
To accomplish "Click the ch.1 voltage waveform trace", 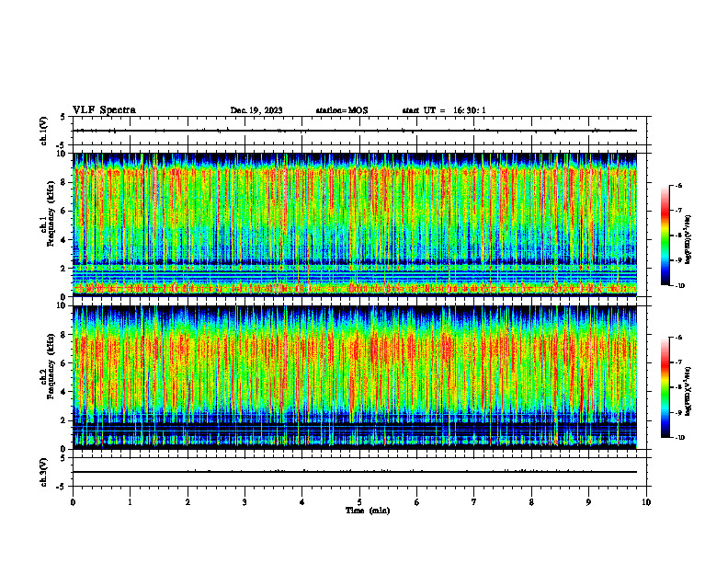I will point(355,131).
